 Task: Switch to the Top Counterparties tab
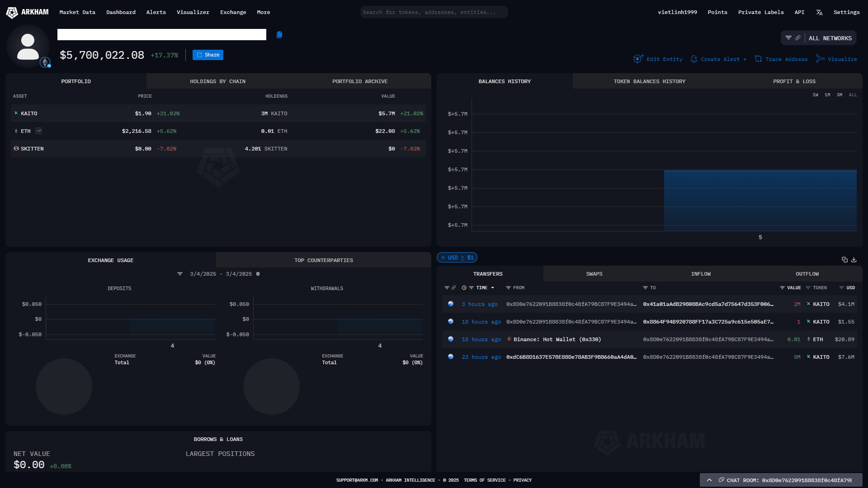coord(324,260)
